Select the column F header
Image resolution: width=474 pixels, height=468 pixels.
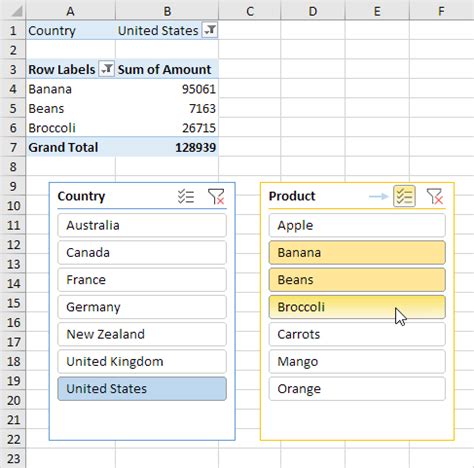[441, 11]
